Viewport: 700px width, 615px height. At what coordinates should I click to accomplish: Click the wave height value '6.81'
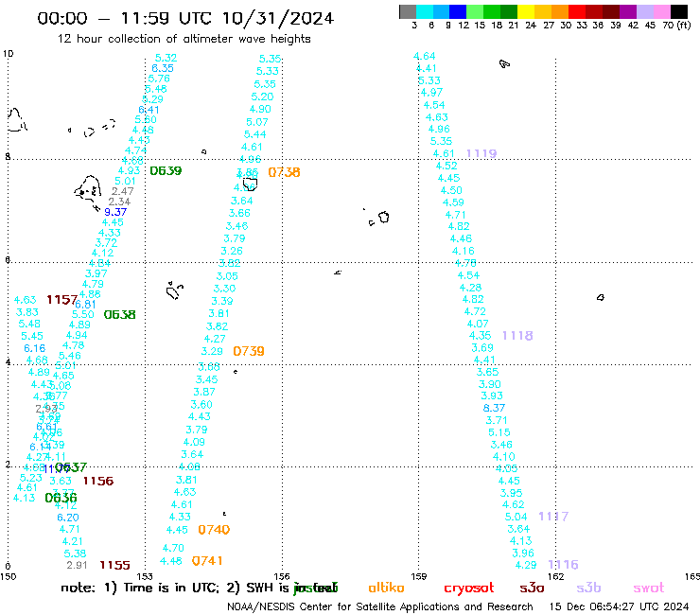(85, 305)
